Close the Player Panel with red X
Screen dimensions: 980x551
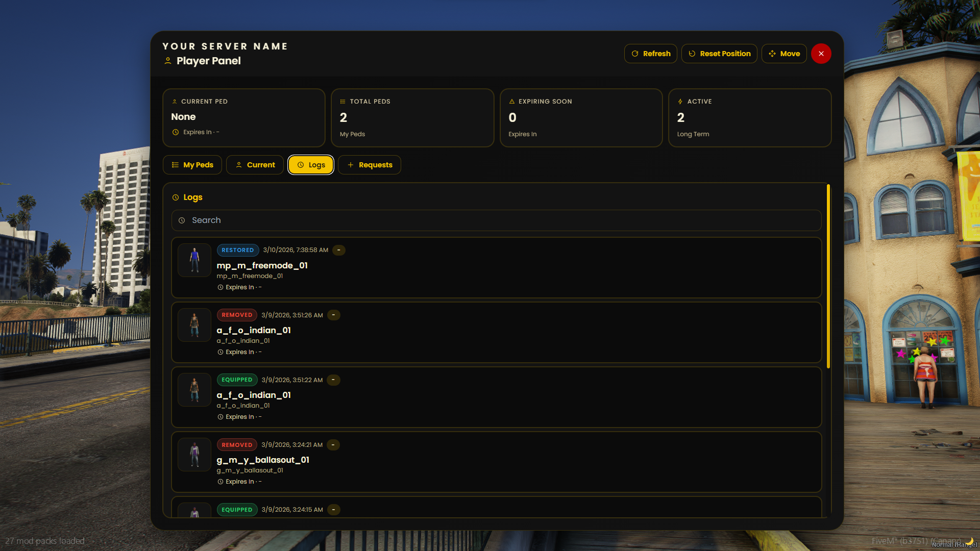pyautogui.click(x=821, y=54)
